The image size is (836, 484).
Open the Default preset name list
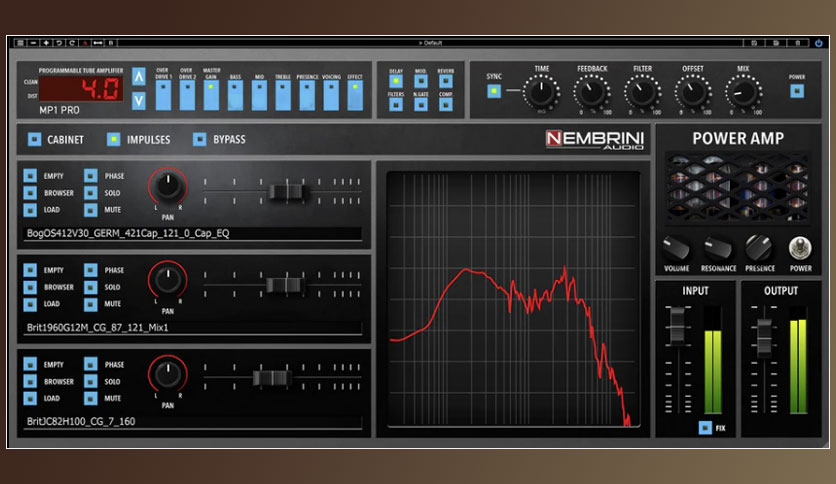point(430,43)
